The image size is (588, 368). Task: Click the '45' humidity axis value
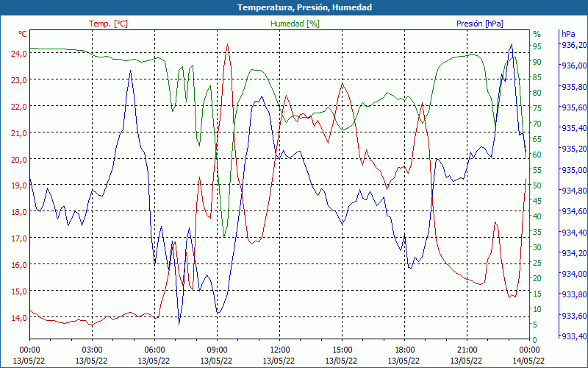click(x=537, y=201)
